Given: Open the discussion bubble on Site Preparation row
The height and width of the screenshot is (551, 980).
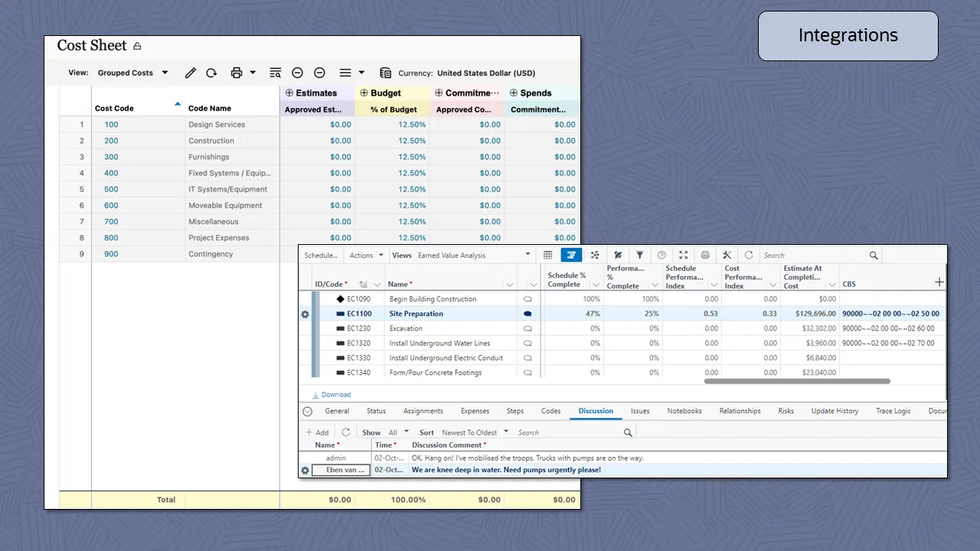Looking at the screenshot, I should [x=528, y=314].
